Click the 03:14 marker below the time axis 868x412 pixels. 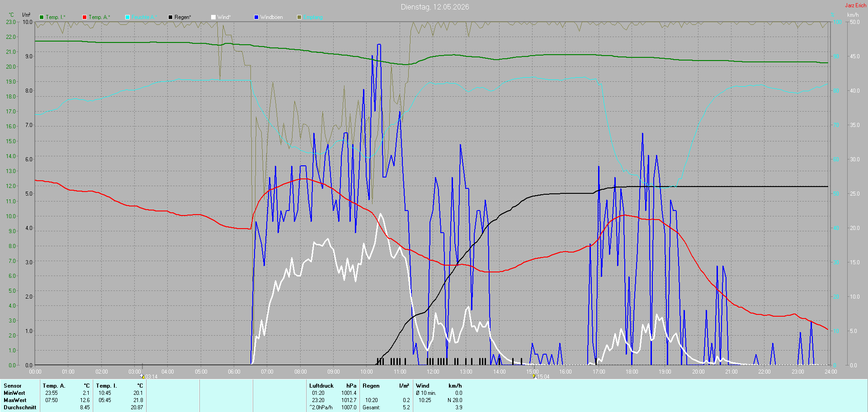(149, 377)
